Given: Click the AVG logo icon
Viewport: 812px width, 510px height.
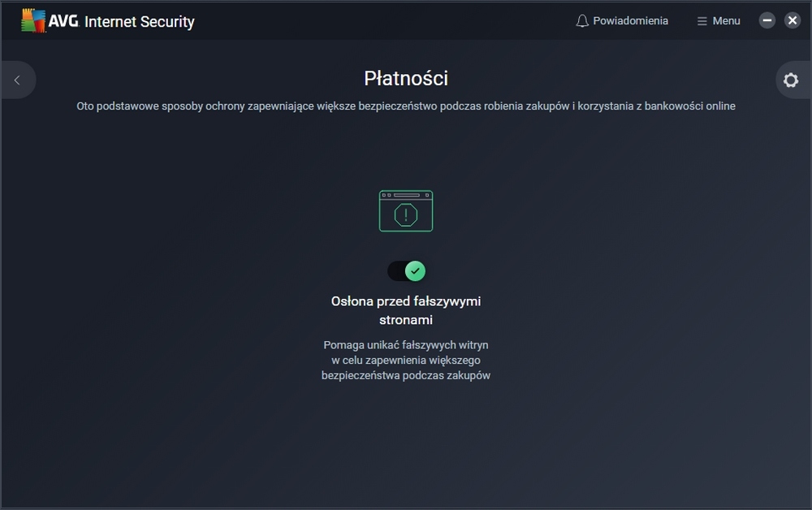Looking at the screenshot, I should coord(33,21).
